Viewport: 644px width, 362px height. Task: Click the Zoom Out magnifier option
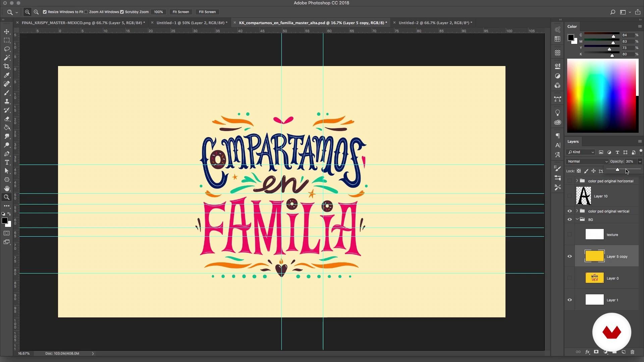pyautogui.click(x=36, y=12)
